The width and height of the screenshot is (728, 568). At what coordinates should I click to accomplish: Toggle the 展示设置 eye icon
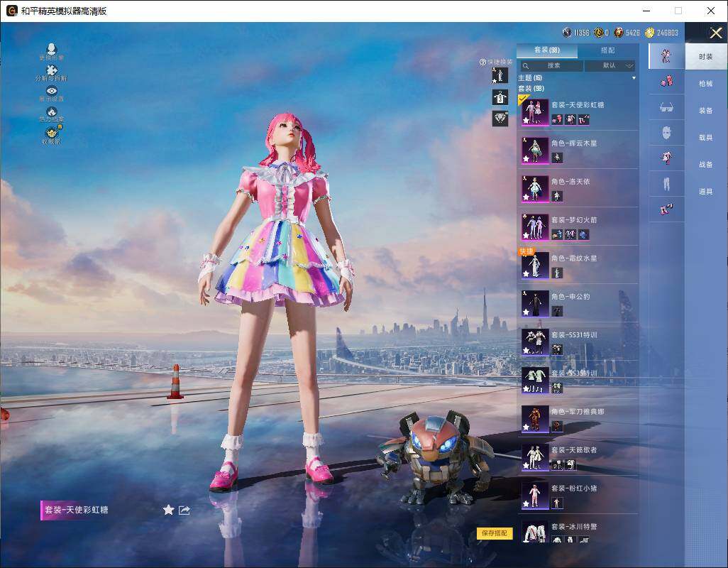pos(51,91)
